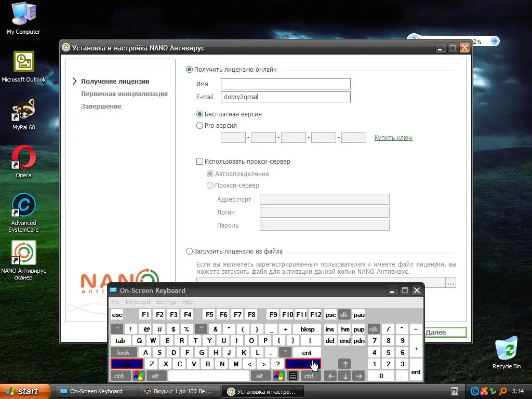Switch to Люди с 1 до 100 taskbar button
The height and width of the screenshot is (399, 532).
(x=179, y=392)
